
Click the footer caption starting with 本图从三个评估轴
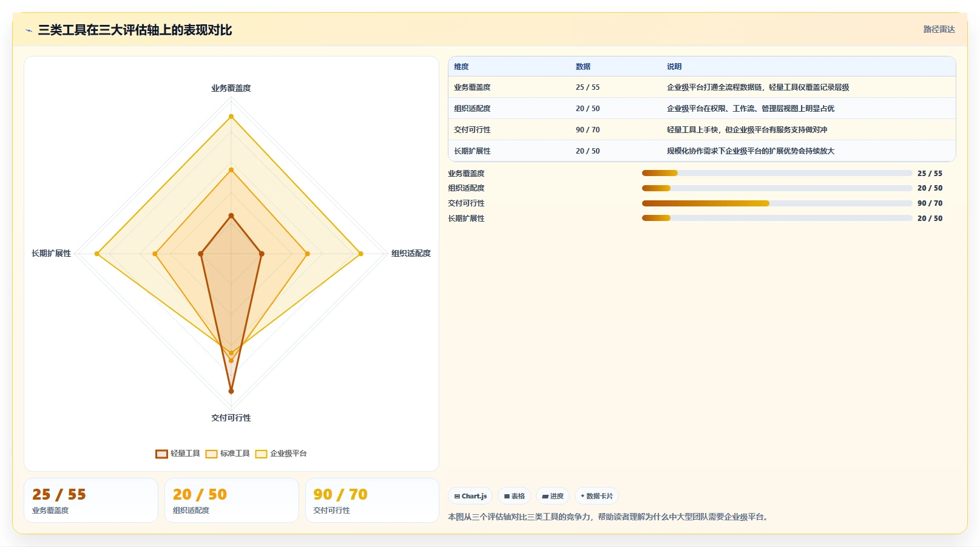pyautogui.click(x=609, y=517)
